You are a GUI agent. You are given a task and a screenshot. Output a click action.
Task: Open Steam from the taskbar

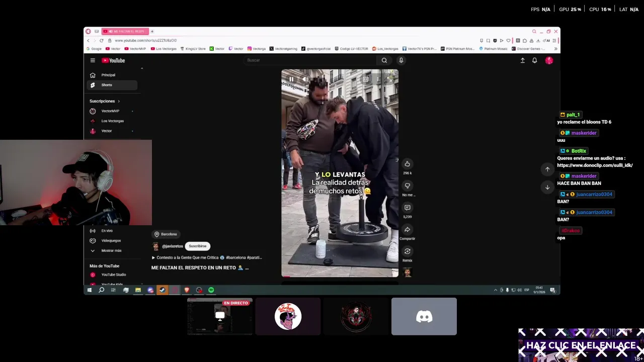(162, 290)
